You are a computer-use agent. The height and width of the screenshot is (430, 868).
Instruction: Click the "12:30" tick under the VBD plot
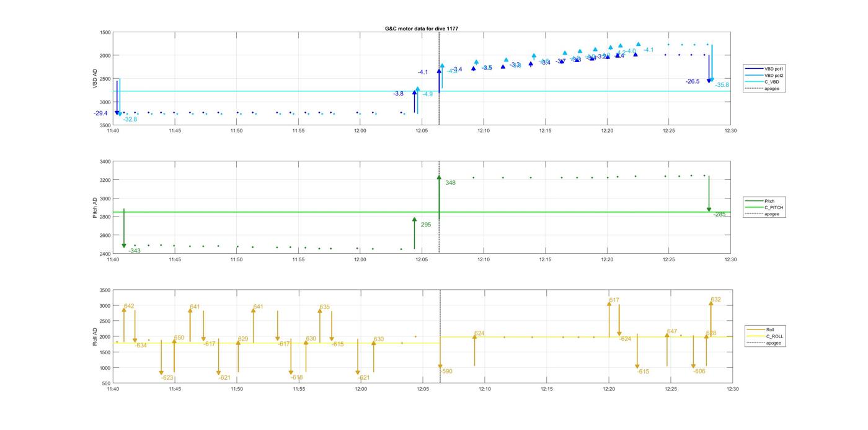[x=730, y=130]
